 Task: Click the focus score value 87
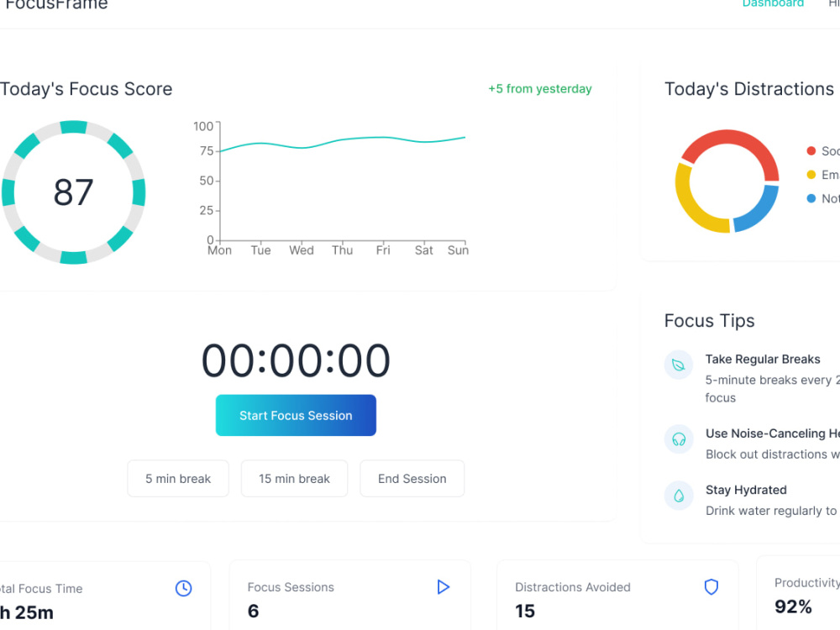(x=73, y=192)
